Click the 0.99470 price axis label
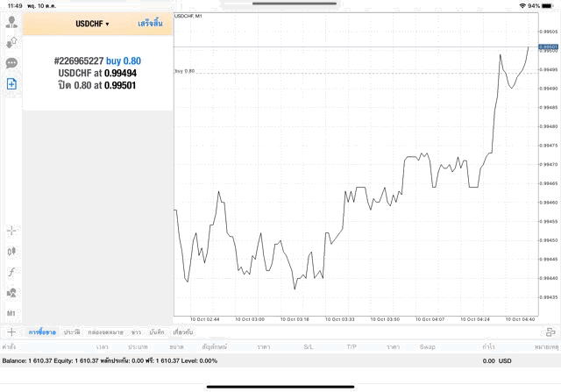 pos(549,164)
